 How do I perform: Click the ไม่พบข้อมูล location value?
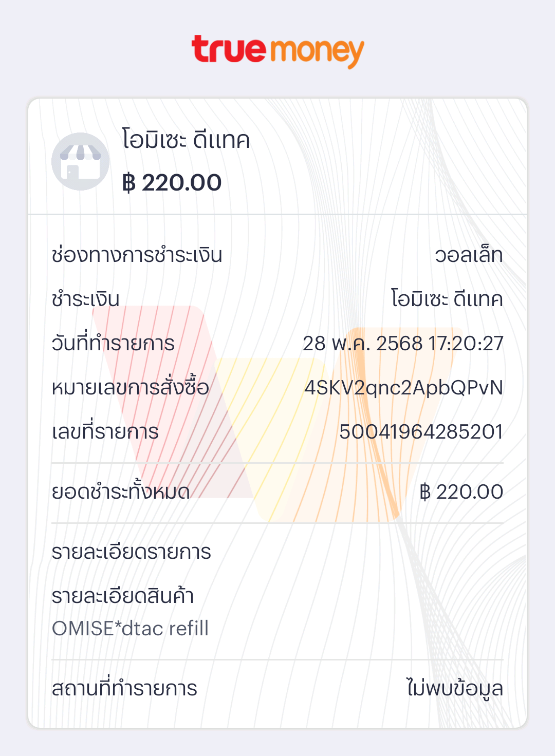coord(455,689)
